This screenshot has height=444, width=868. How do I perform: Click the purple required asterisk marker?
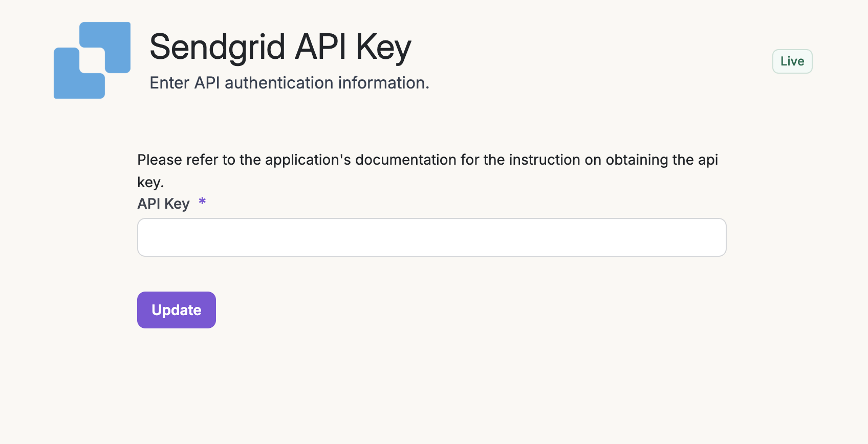click(202, 201)
